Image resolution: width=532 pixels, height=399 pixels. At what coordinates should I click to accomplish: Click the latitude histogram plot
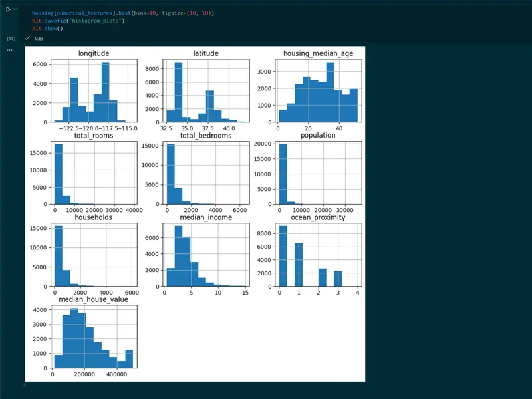pos(206,90)
